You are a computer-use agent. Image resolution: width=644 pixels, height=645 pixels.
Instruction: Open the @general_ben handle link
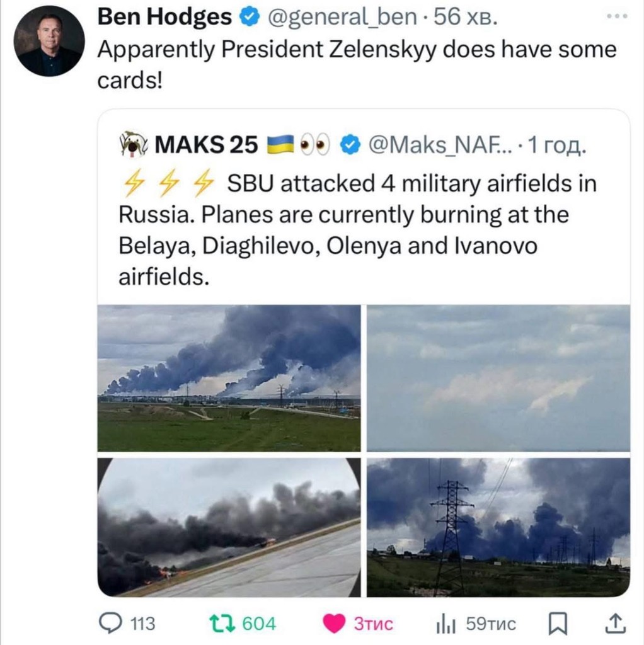(x=342, y=18)
